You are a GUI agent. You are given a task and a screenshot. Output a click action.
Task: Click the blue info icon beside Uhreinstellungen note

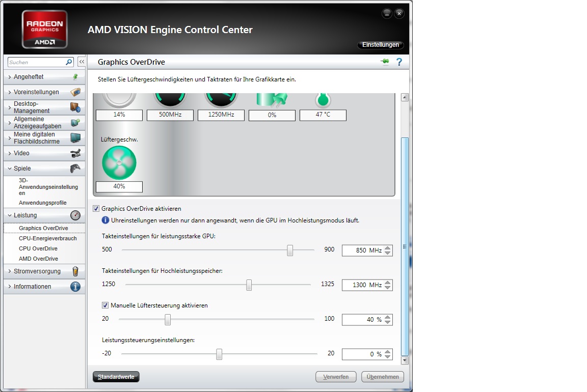point(105,220)
